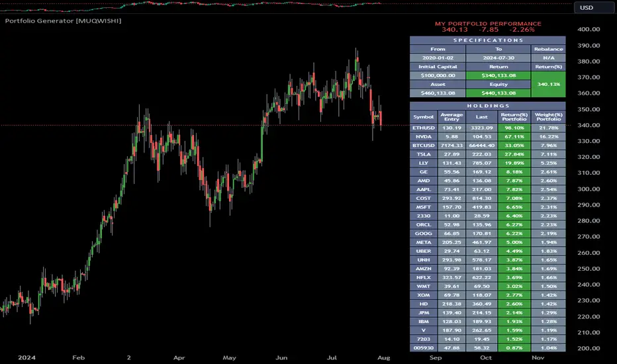Image resolution: width=617 pixels, height=364 pixels.
Task: Select the HOLDINGS table header
Action: pos(487,106)
